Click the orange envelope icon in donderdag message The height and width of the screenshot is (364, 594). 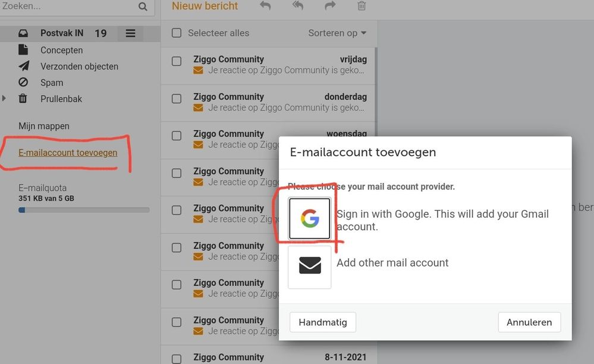coord(198,108)
